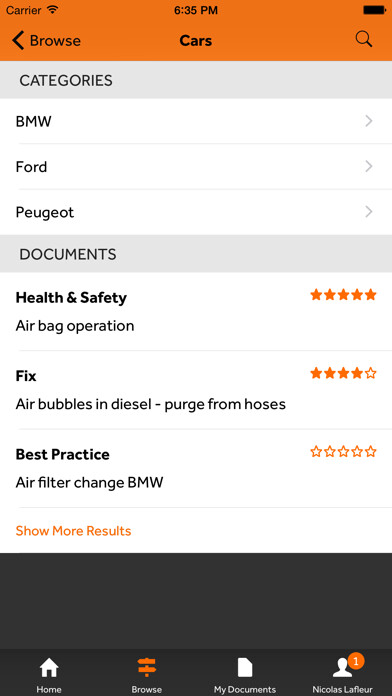Open Nicolas Lafleur profile icon
Viewport: 392px width, 696px height.
click(x=342, y=669)
